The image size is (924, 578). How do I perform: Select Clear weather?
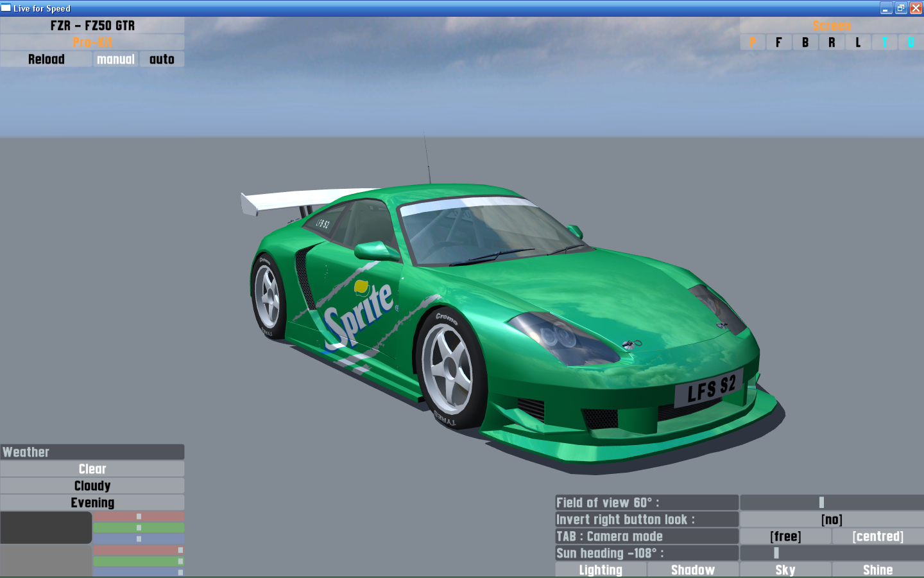tap(92, 469)
